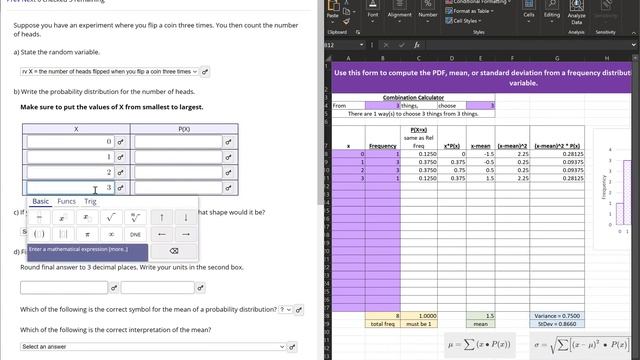The image size is (640, 360).
Task: Switch to the Trig keypad tab
Action: pyautogui.click(x=90, y=201)
